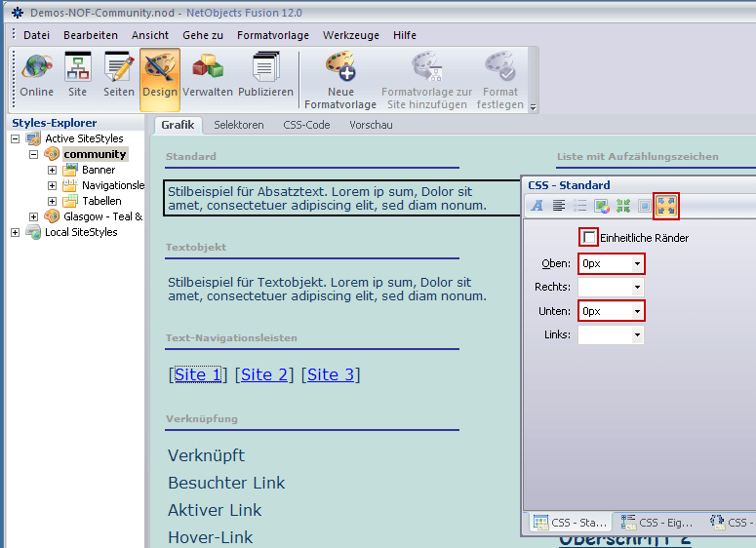Open the Publizieren icon
Viewport: 756px width, 548px height.
[x=265, y=67]
